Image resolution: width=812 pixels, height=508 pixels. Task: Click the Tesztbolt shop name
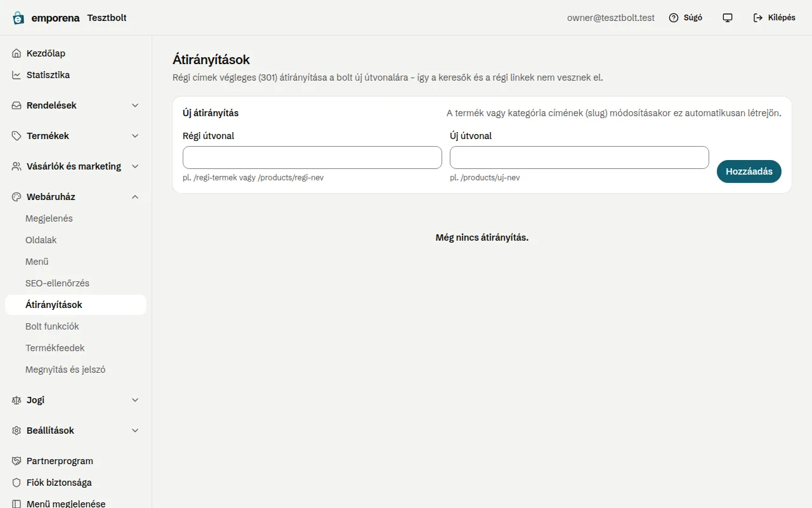[107, 18]
